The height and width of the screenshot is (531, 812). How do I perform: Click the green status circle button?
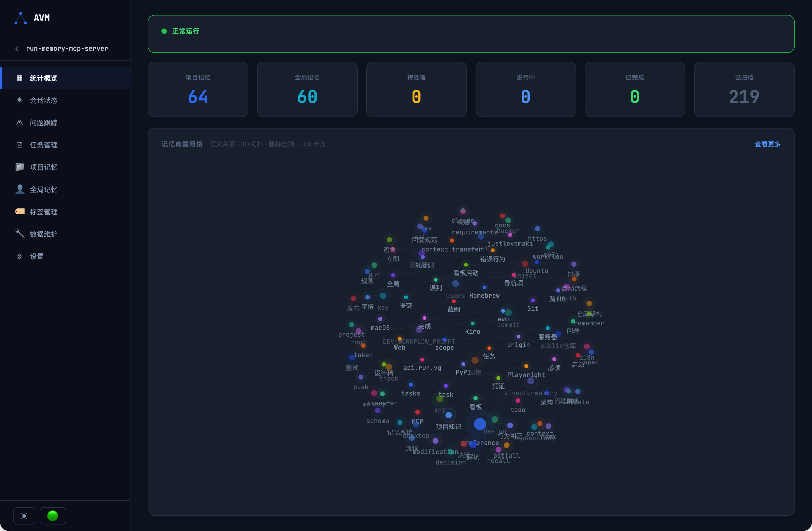coord(52,516)
